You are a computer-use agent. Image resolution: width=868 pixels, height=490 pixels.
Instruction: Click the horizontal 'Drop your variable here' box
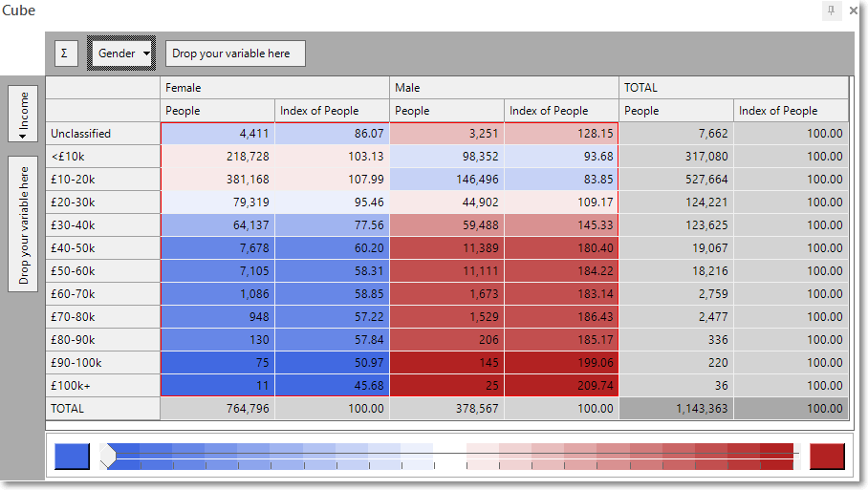coord(235,53)
